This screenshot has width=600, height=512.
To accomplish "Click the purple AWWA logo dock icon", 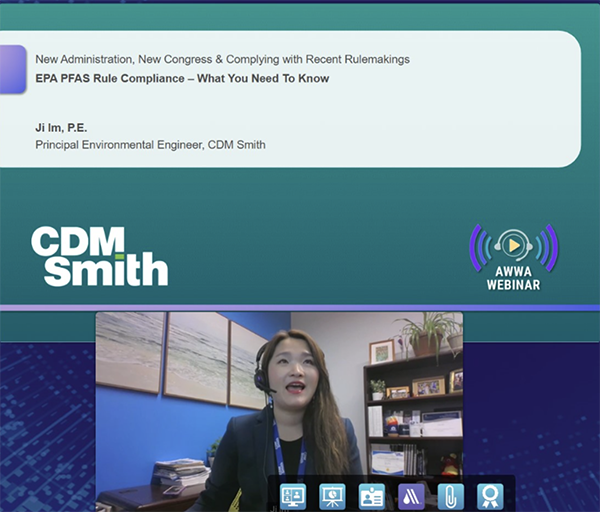I will 411,496.
